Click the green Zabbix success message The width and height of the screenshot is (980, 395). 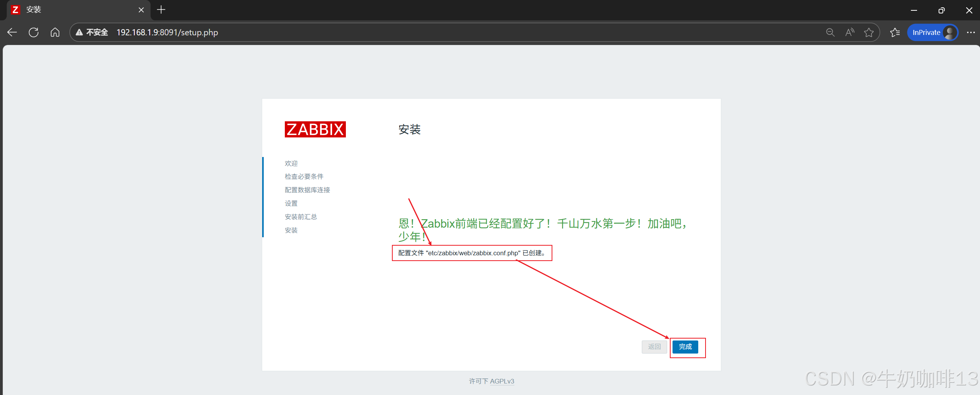pyautogui.click(x=542, y=230)
